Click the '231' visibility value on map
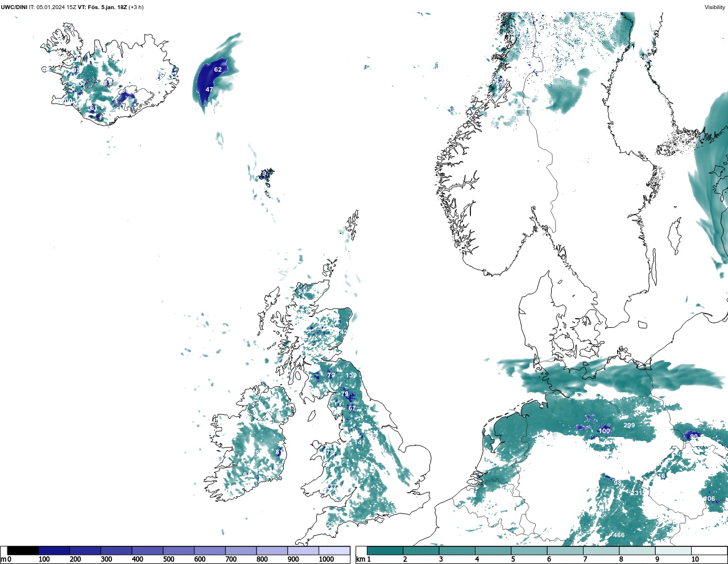The image size is (728, 564). click(x=637, y=493)
